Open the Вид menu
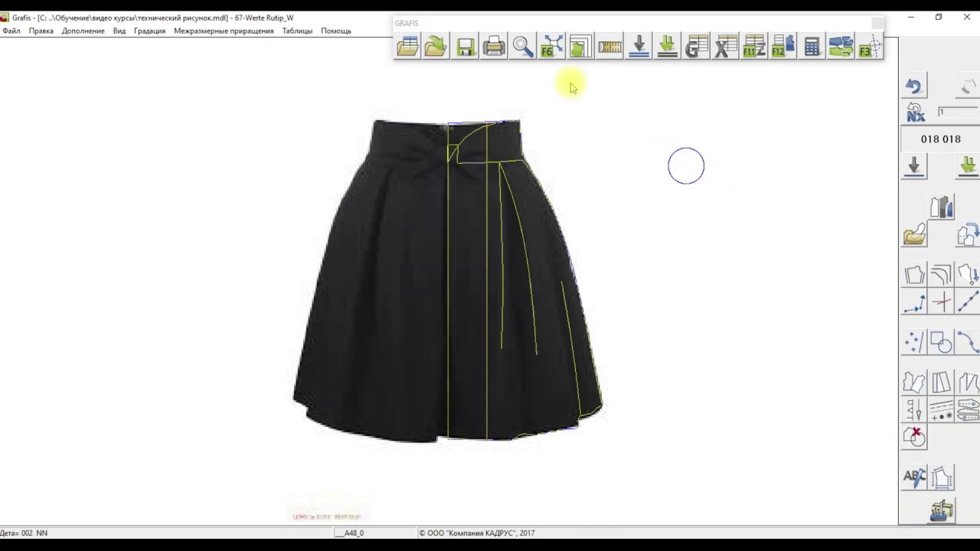The width and height of the screenshot is (980, 551). [119, 31]
